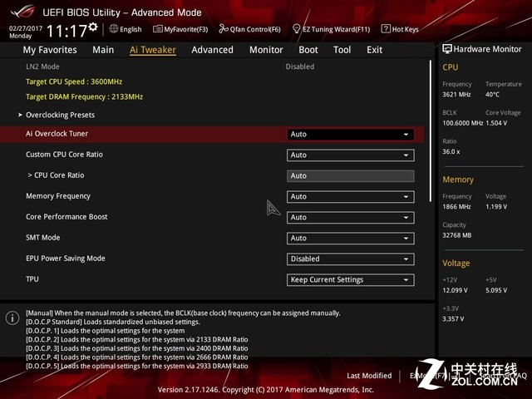Open Ai Overclock Tuner dropdown
The width and height of the screenshot is (532, 399).
350,135
